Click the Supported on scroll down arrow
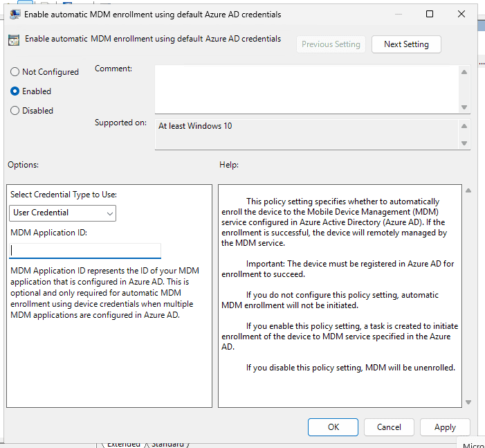Image resolution: width=485 pixels, height=448 pixels. [464, 143]
